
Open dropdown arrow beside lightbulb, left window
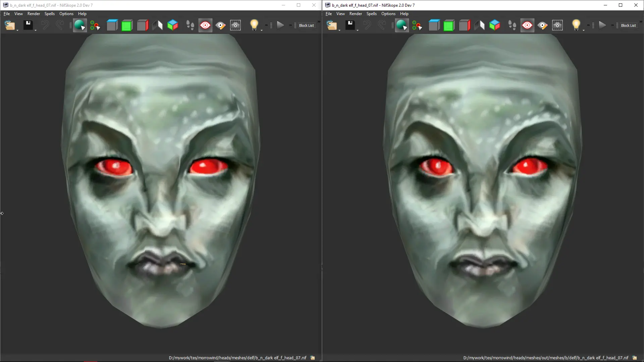(x=262, y=31)
